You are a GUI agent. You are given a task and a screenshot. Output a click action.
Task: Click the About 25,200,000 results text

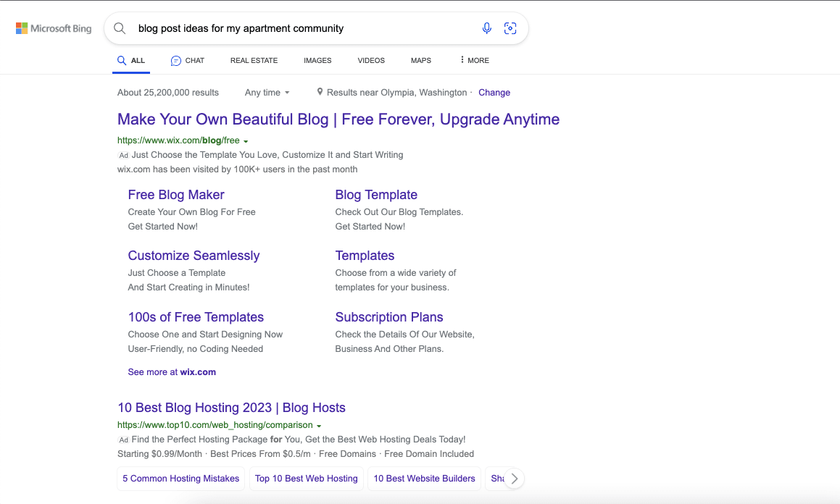(168, 93)
